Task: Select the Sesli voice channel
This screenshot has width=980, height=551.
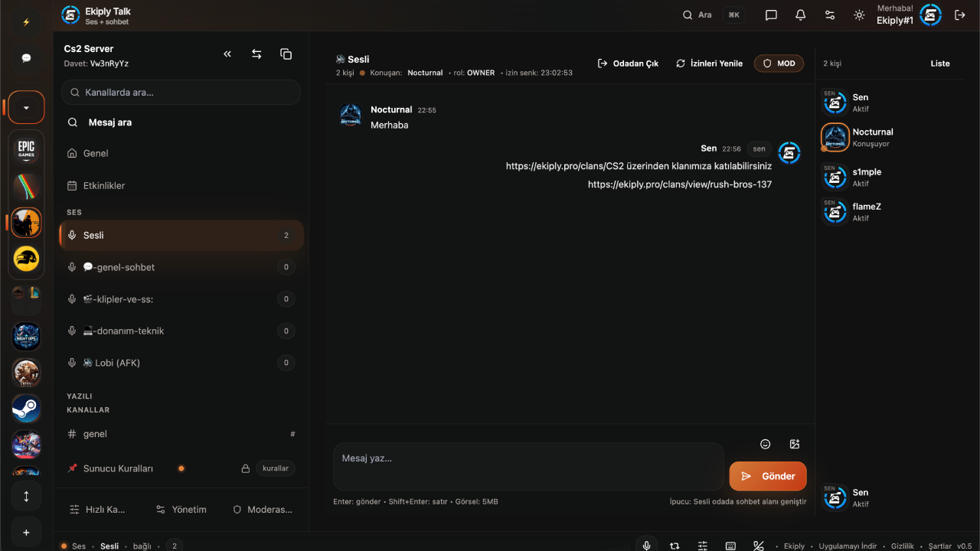Action: [x=181, y=236]
